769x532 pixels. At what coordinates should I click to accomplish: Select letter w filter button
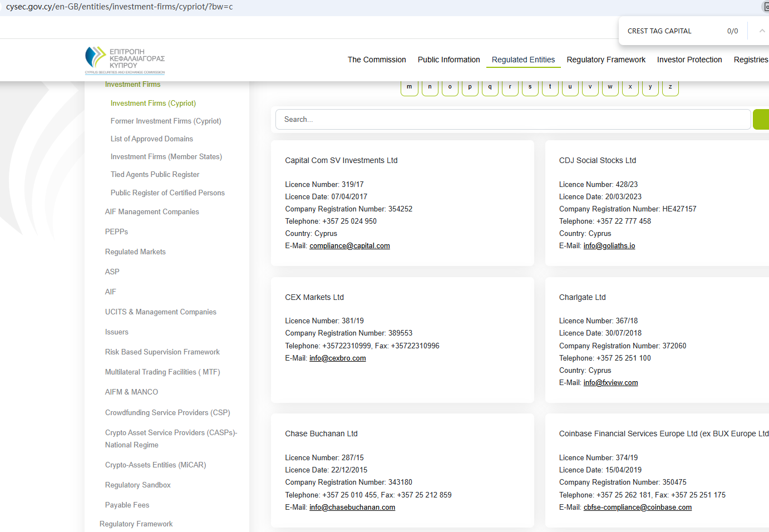pyautogui.click(x=610, y=87)
